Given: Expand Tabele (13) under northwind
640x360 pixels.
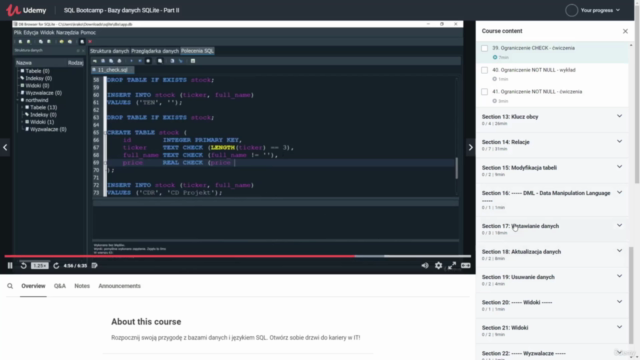Looking at the screenshot, I should point(22,107).
